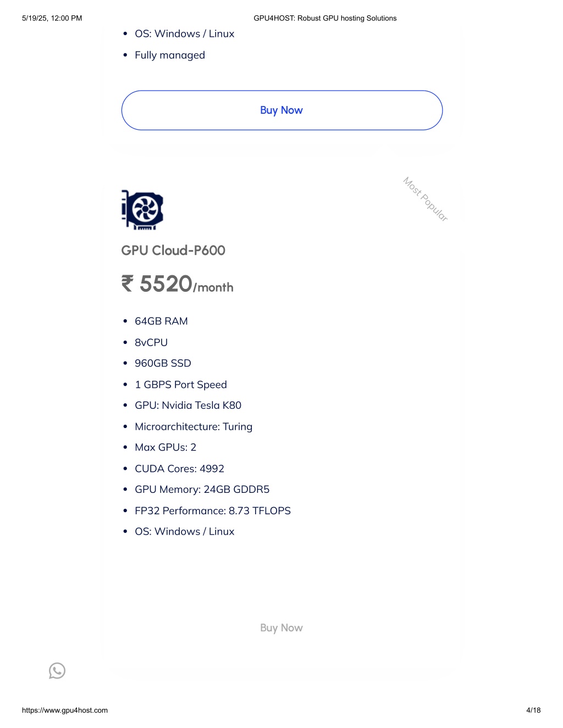Select the 64GB RAM list item
The width and height of the screenshot is (563, 728).
tap(161, 321)
